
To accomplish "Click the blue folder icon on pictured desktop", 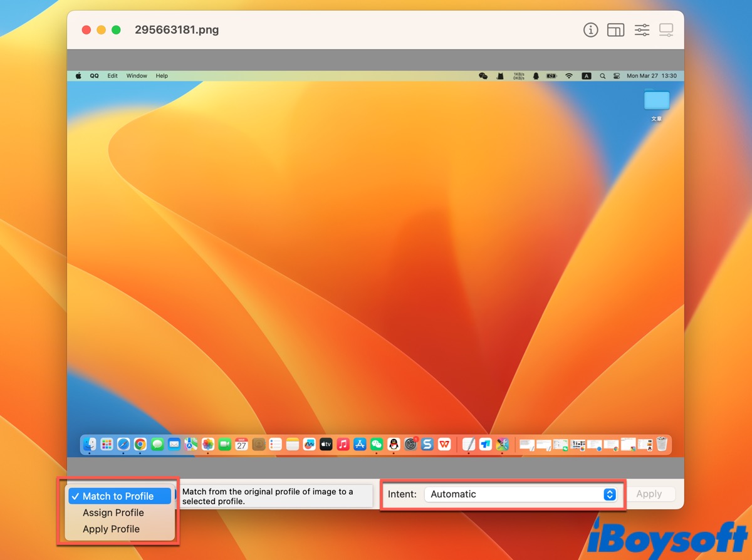I will tap(657, 100).
